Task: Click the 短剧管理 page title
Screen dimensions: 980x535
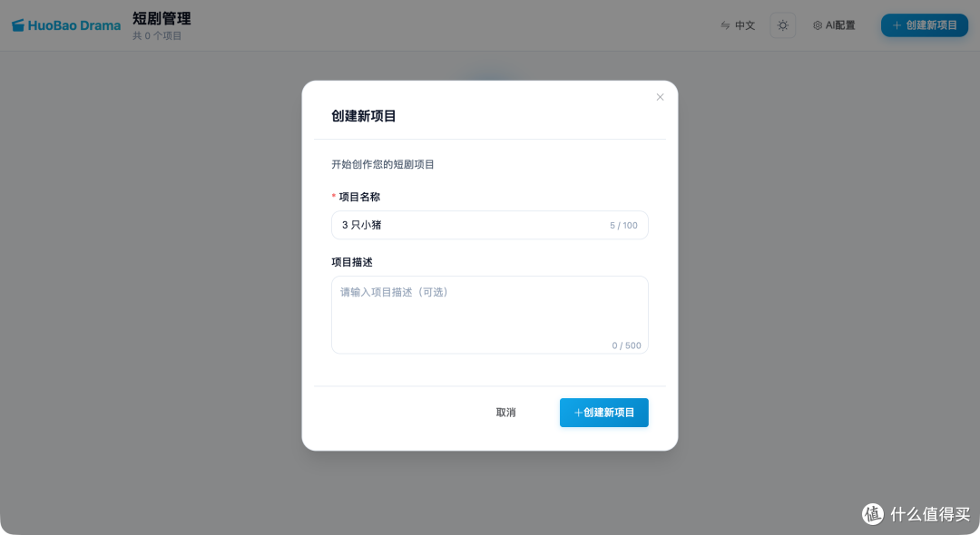Action: click(x=162, y=19)
